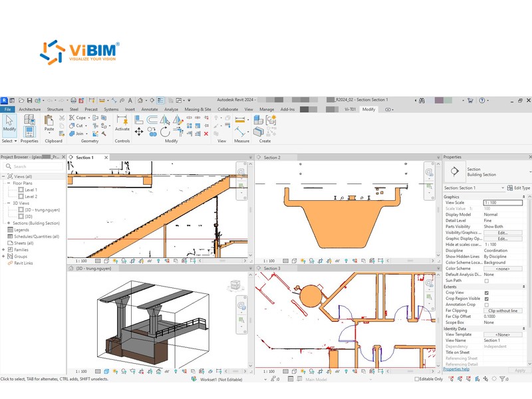
Task: Collapse the Extents properties group
Action: click(x=523, y=287)
